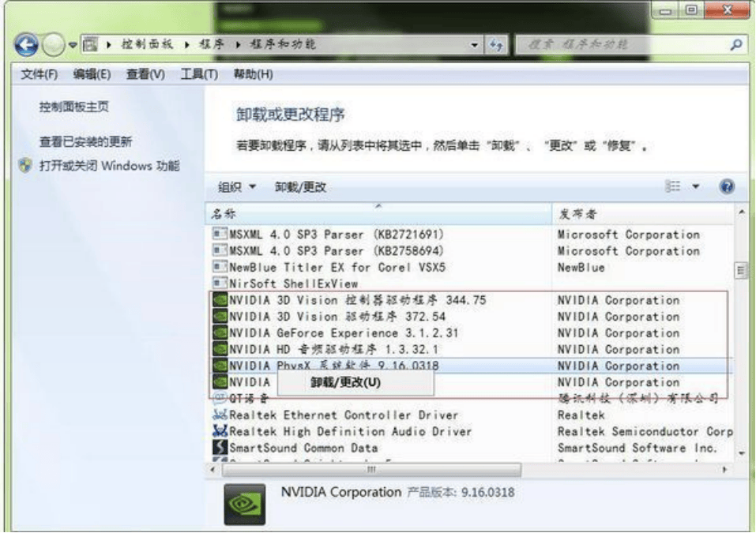Click the shield icon beside Windows features
This screenshot has height=533, width=756.
[x=25, y=166]
